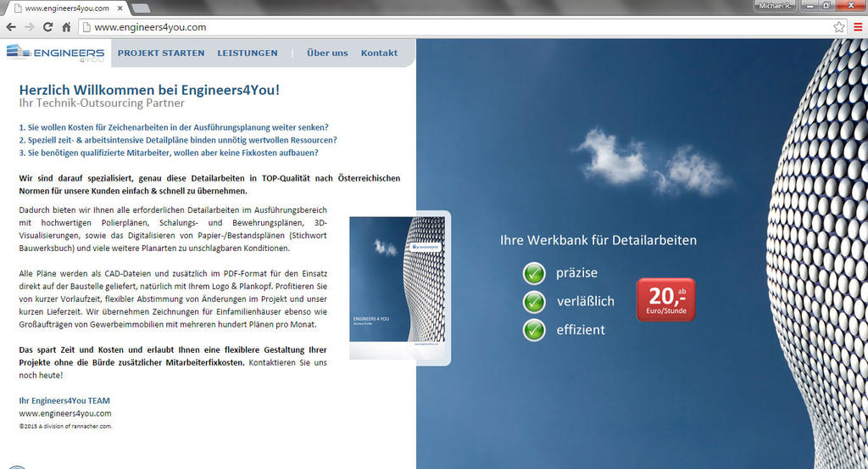Restore down the browser window
Image resolution: width=868 pixels, height=469 pixels.
[826, 6]
